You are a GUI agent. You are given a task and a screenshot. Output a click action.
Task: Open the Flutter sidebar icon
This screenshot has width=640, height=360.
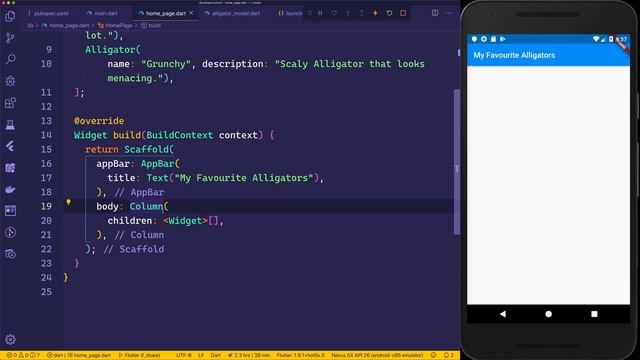(10, 146)
